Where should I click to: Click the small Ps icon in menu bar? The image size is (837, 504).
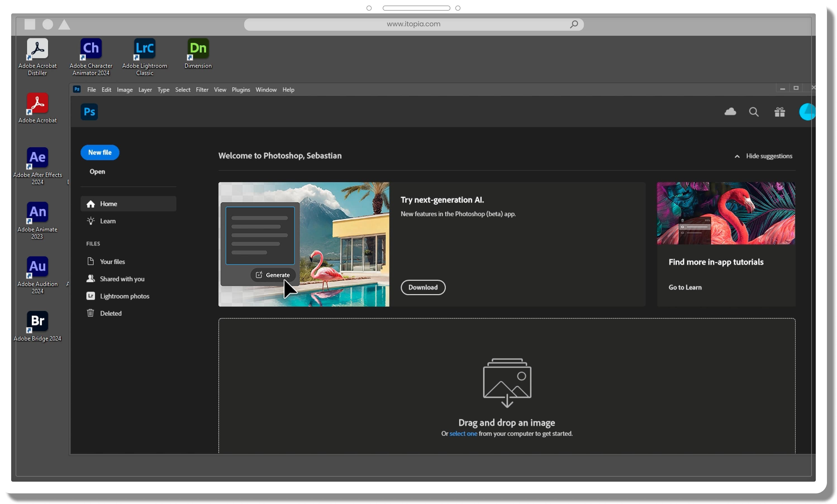coord(77,89)
